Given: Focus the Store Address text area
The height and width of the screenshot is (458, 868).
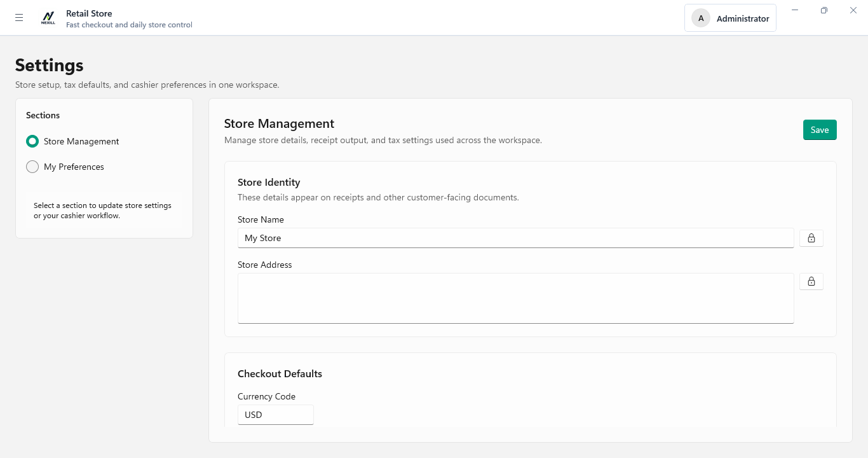Looking at the screenshot, I should (516, 298).
